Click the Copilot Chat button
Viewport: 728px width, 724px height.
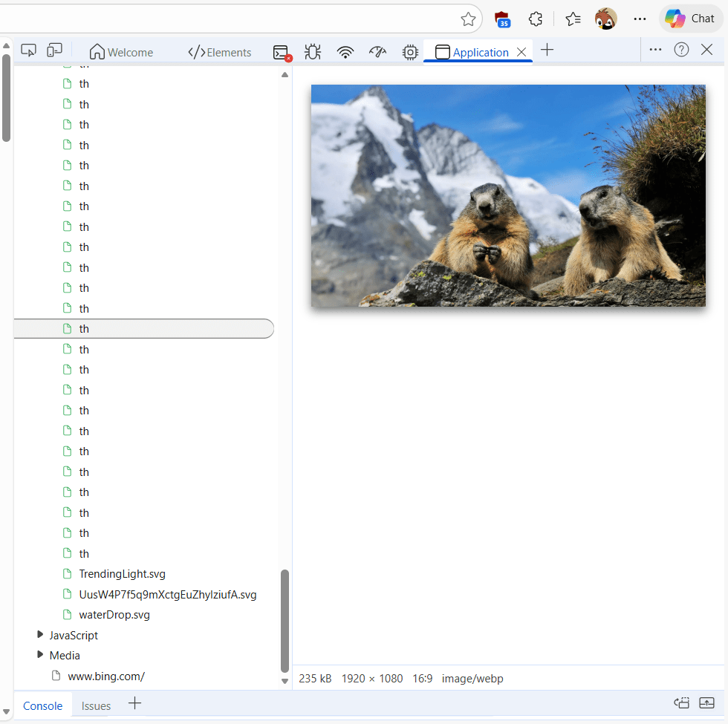tap(691, 19)
